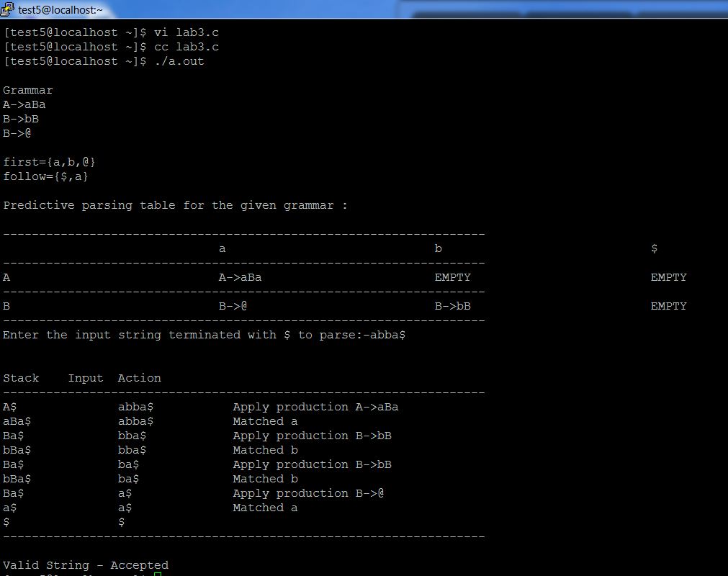Image resolution: width=728 pixels, height=576 pixels.
Task: Click the Stack column header
Action: point(21,378)
